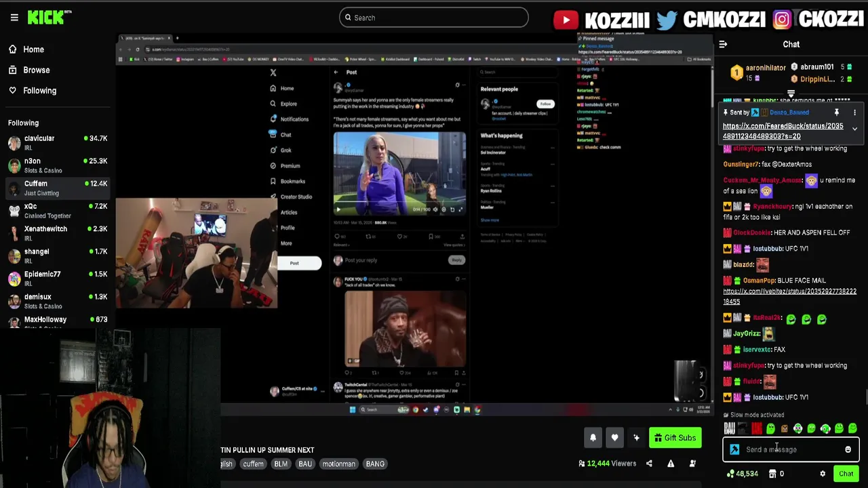This screenshot has height=488, width=868.
Task: Open n3on's channel in Following list
Action: (58, 165)
